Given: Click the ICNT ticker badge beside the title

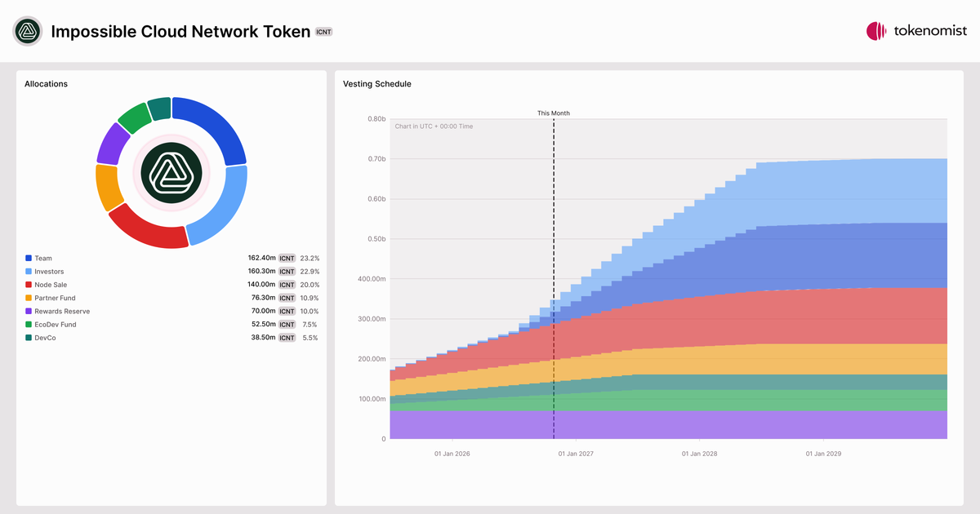Looking at the screenshot, I should pyautogui.click(x=323, y=32).
